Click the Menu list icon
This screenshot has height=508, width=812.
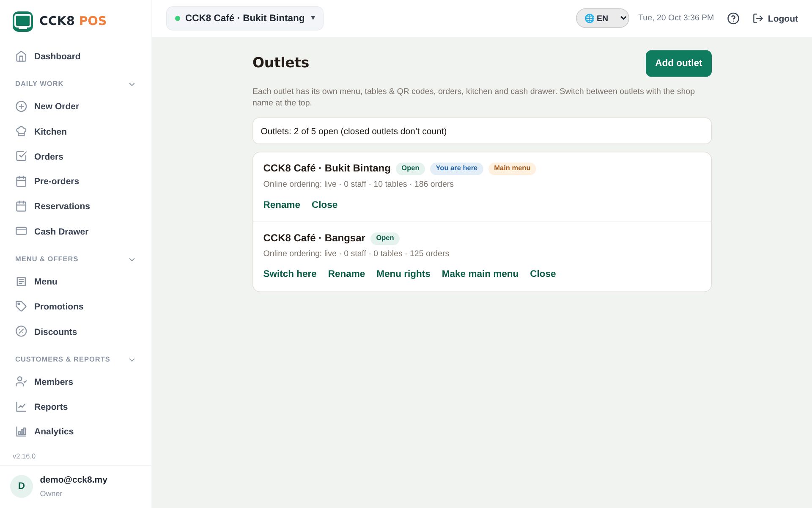[x=21, y=282]
